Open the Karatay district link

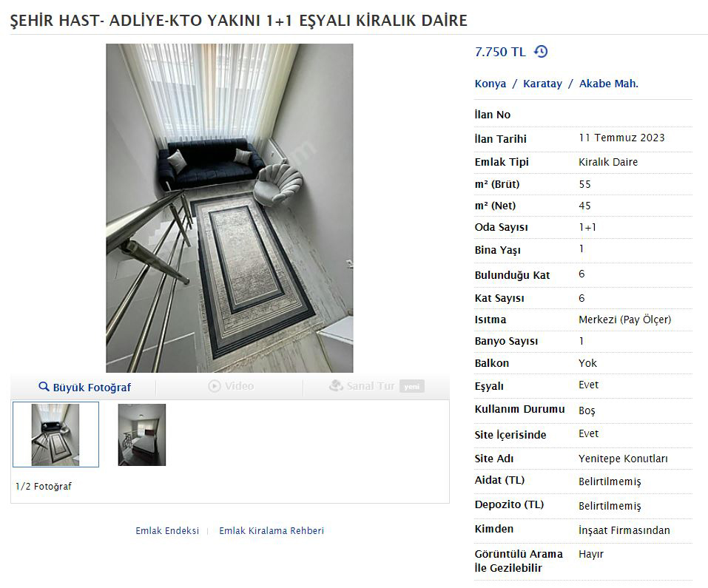pyautogui.click(x=543, y=84)
